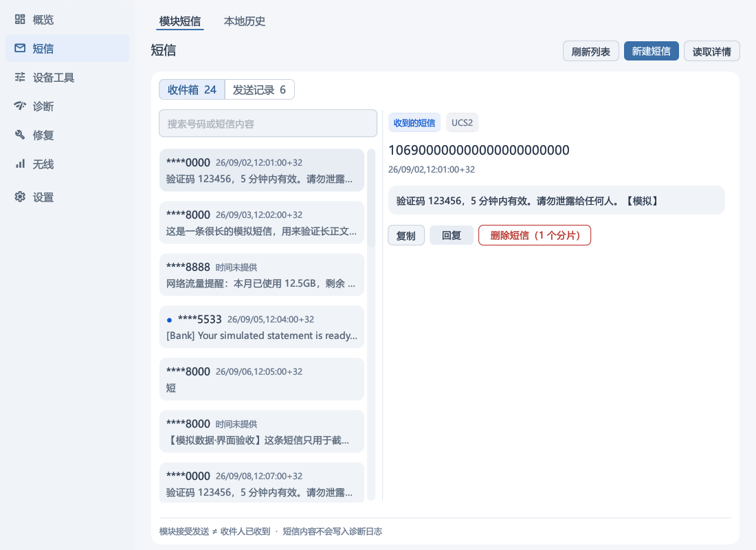Select the 发送记录 6 tab
Image resolution: width=756 pixels, height=550 pixels.
tap(259, 90)
